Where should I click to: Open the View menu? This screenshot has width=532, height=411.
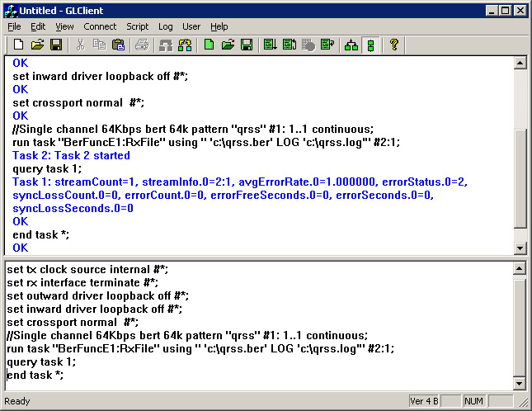coord(64,26)
